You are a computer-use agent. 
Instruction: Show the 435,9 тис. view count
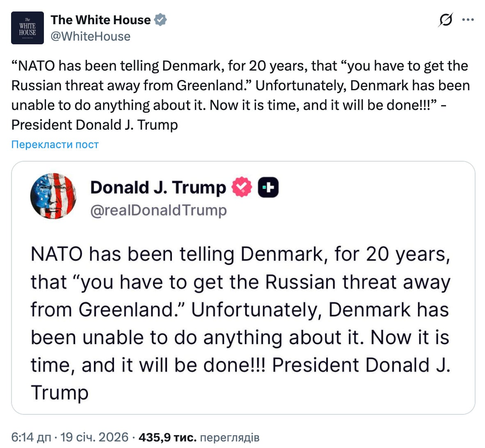click(x=167, y=437)
